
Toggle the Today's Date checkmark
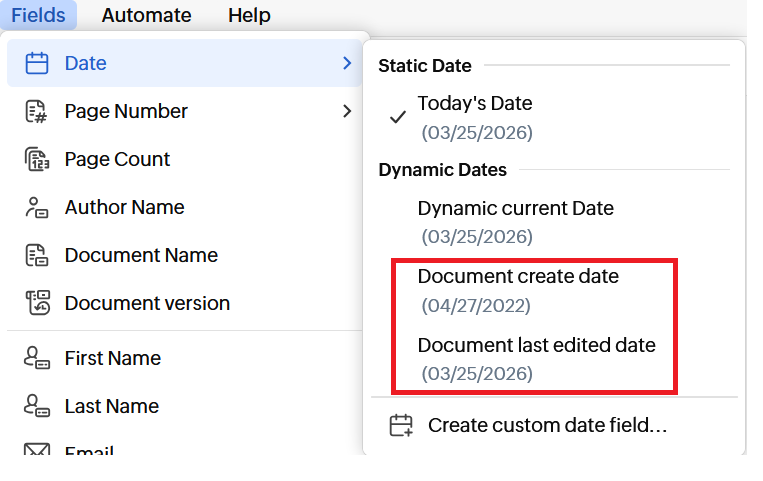398,117
